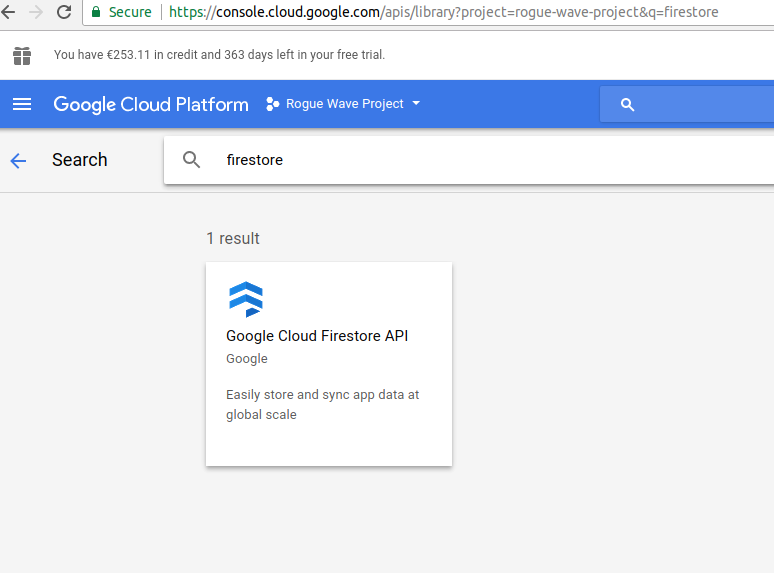
Task: Click the browser back arrow
Action: pyautogui.click(x=8, y=12)
